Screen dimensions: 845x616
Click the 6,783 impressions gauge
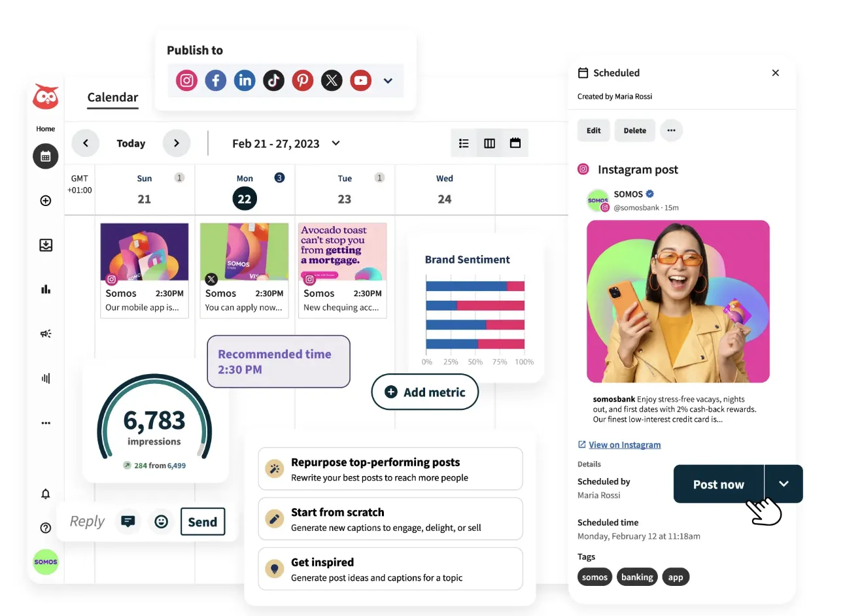[x=154, y=419]
